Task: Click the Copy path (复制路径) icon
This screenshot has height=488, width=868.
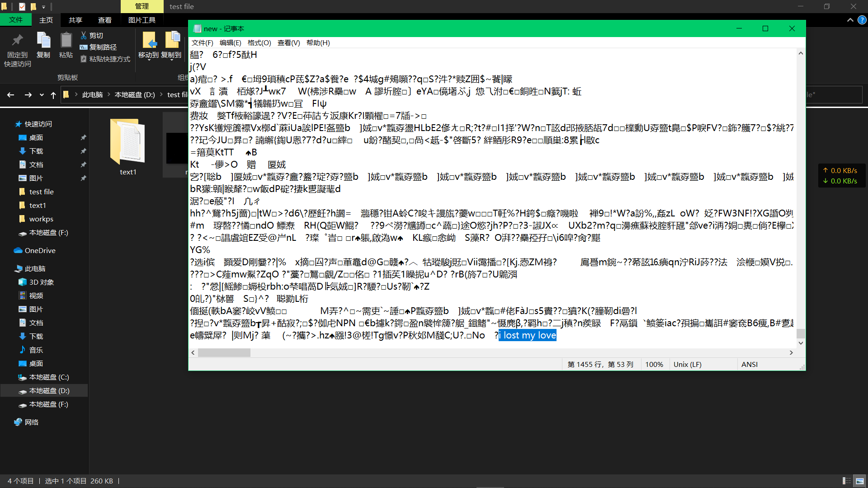Action: [x=84, y=47]
